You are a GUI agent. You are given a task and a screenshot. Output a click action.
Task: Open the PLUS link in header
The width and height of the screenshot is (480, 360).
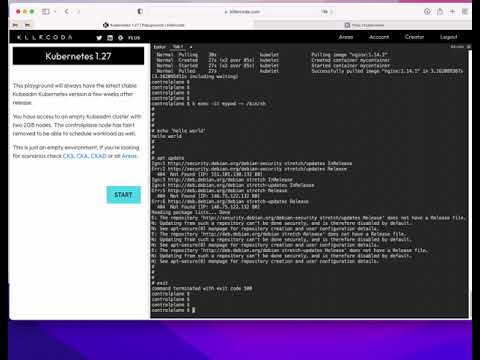134,38
